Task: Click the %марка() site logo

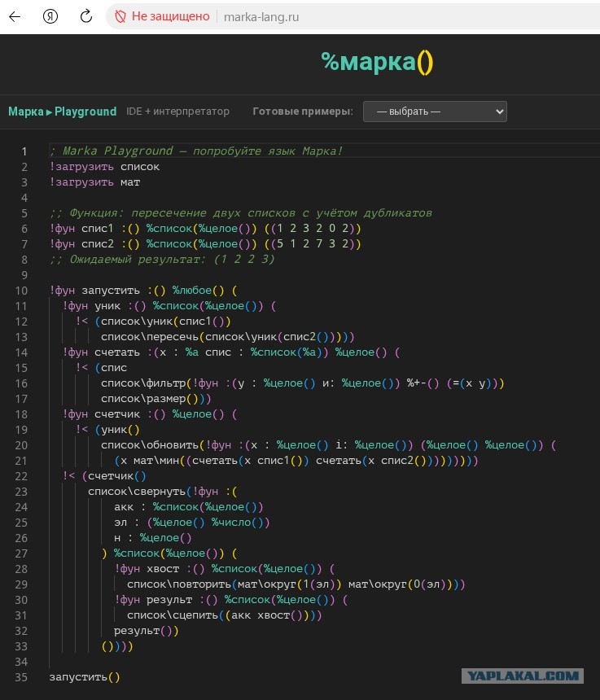Action: (x=377, y=62)
